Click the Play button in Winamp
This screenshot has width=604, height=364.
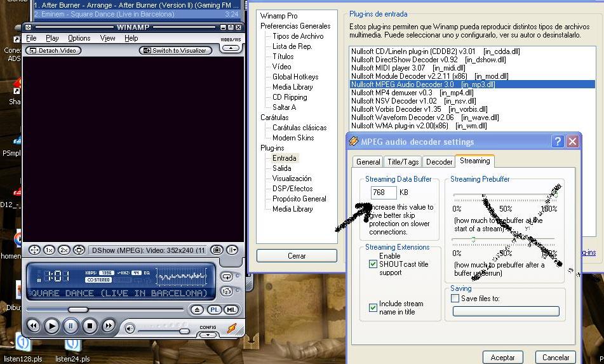52,327
